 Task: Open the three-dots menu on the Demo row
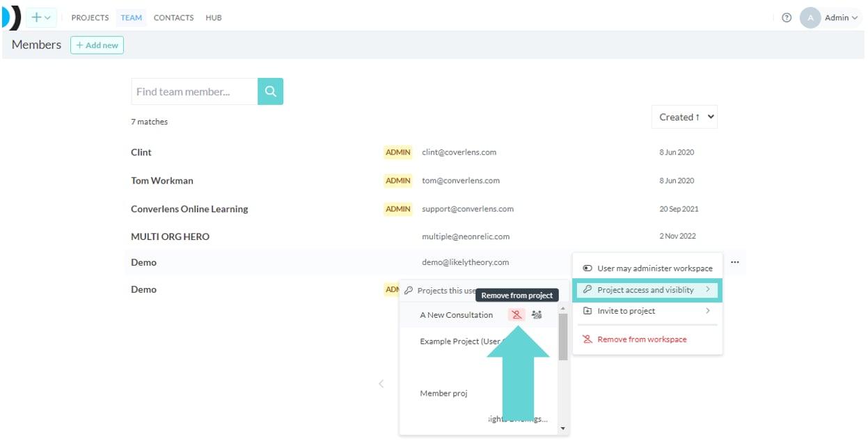pos(735,262)
